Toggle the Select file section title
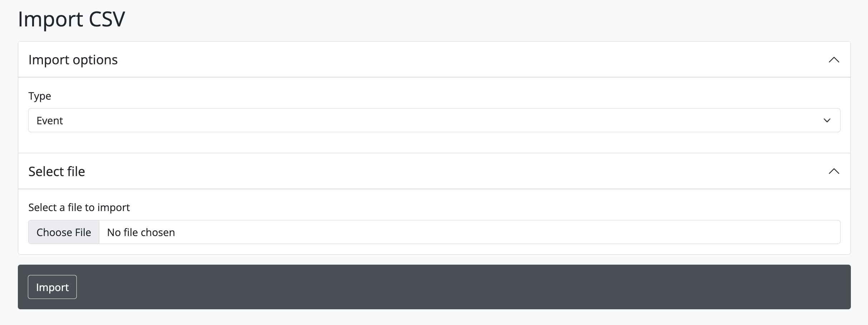This screenshot has height=325, width=868. tap(56, 171)
